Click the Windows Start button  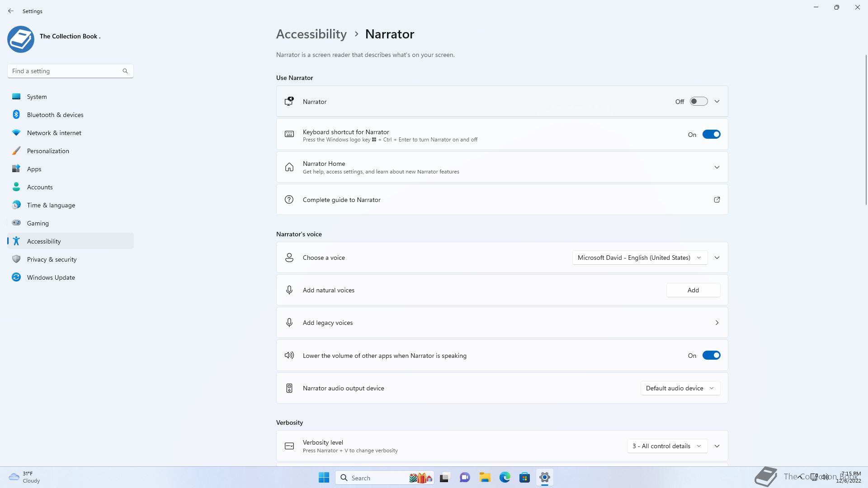coord(324,478)
